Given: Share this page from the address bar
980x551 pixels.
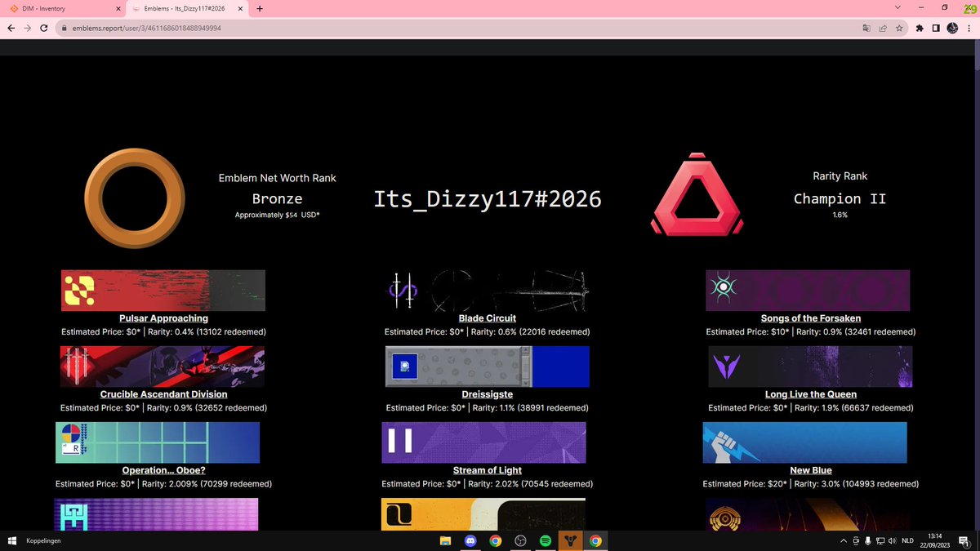Looking at the screenshot, I should [x=883, y=27].
